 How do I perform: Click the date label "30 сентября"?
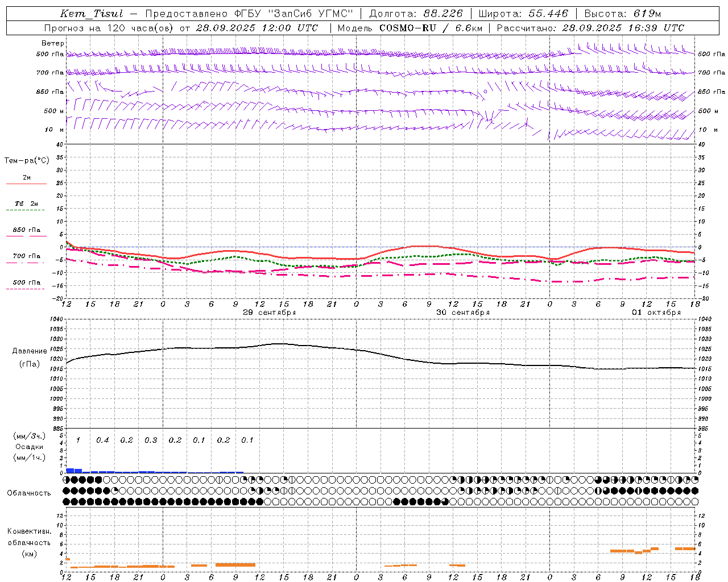tap(463, 313)
